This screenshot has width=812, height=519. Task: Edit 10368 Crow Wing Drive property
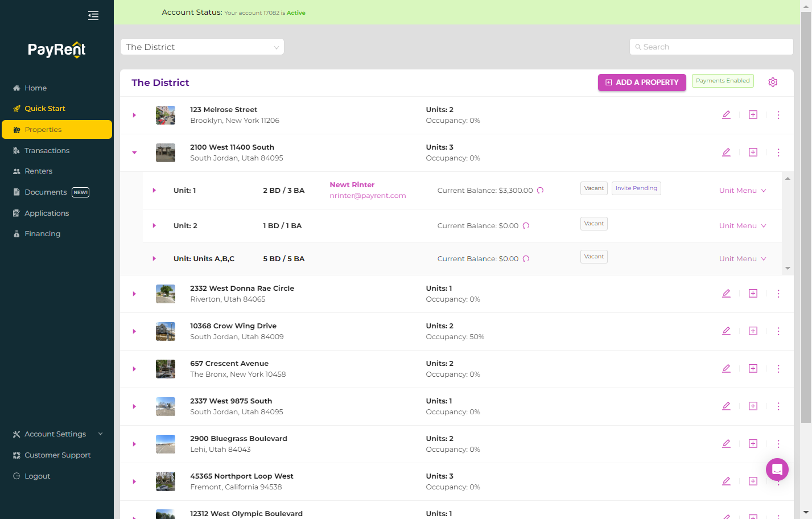pyautogui.click(x=726, y=331)
